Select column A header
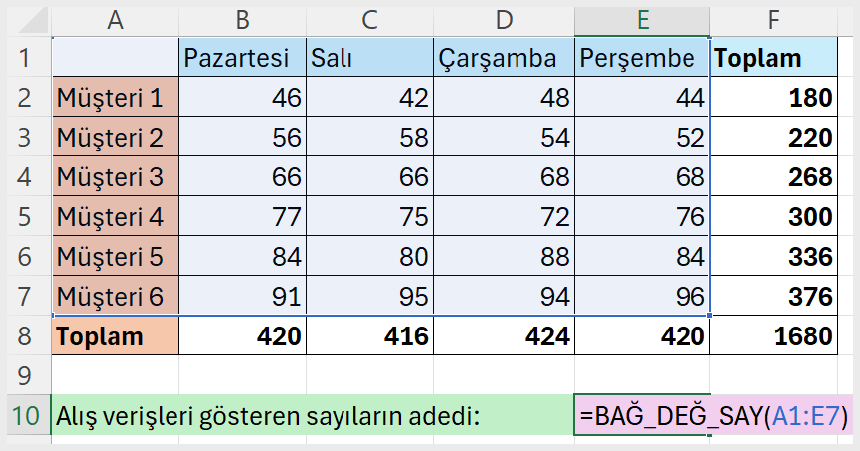Viewport: 860px width, 451px height. coord(115,21)
